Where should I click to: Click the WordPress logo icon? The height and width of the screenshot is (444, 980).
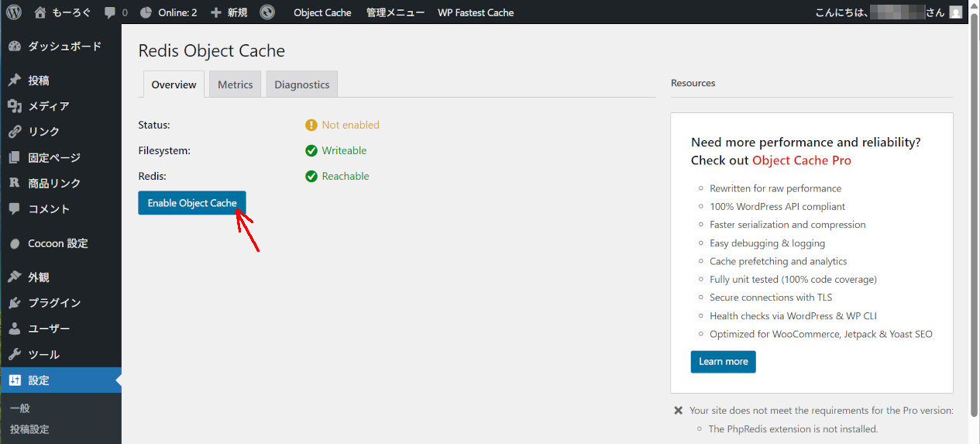click(x=14, y=12)
